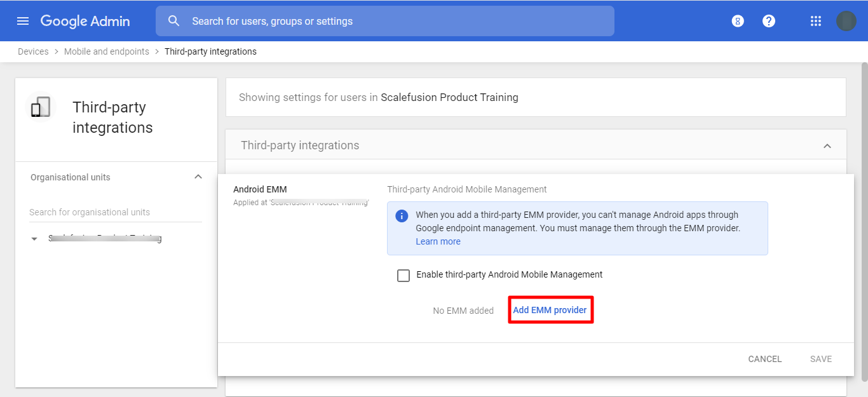Open the main hamburger menu

pos(23,21)
